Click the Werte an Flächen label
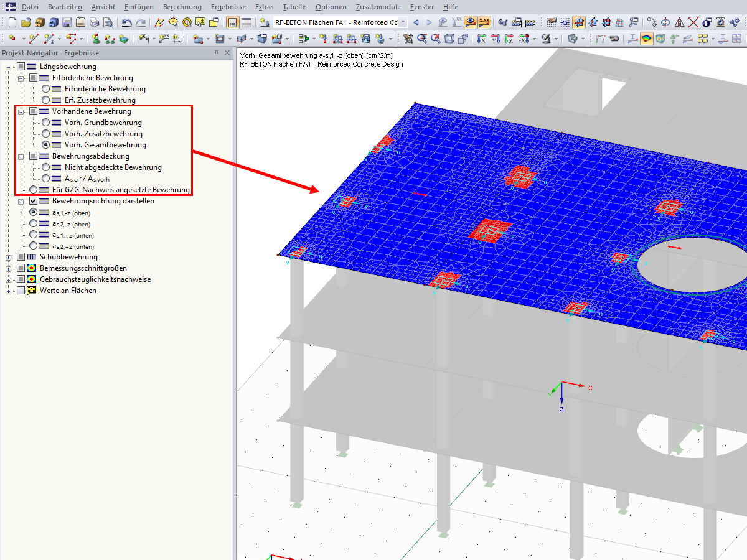 click(x=68, y=291)
